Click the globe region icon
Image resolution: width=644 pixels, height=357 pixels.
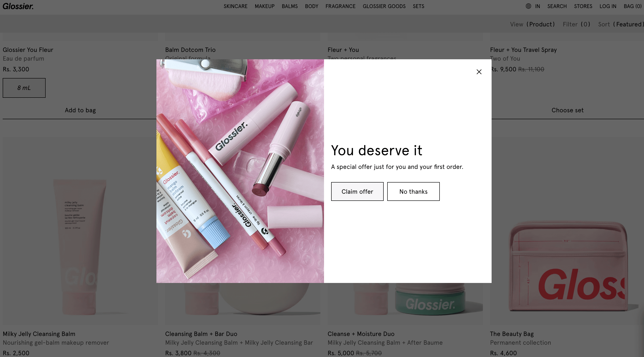click(x=528, y=6)
